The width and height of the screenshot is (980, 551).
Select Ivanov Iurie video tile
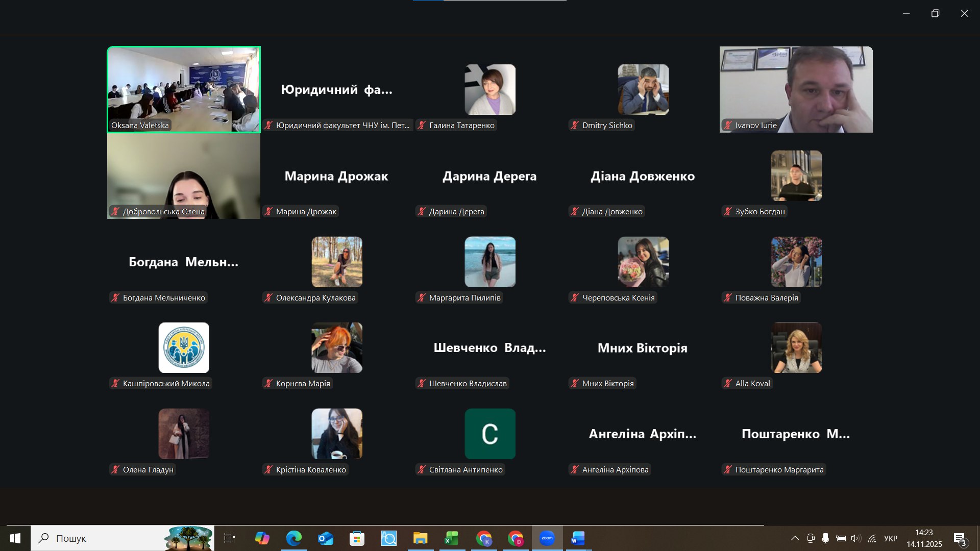796,89
